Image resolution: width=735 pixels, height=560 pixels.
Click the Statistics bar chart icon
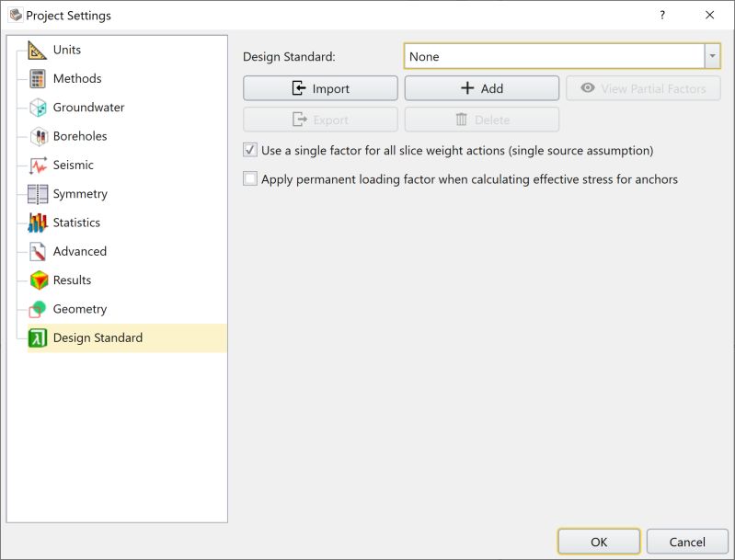click(38, 223)
